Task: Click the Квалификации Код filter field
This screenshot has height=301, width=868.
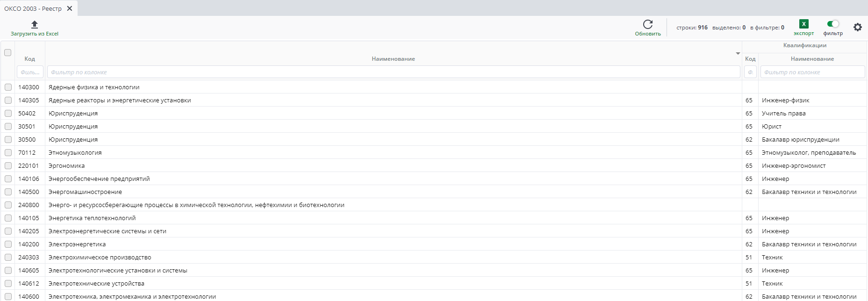Action: tap(750, 72)
